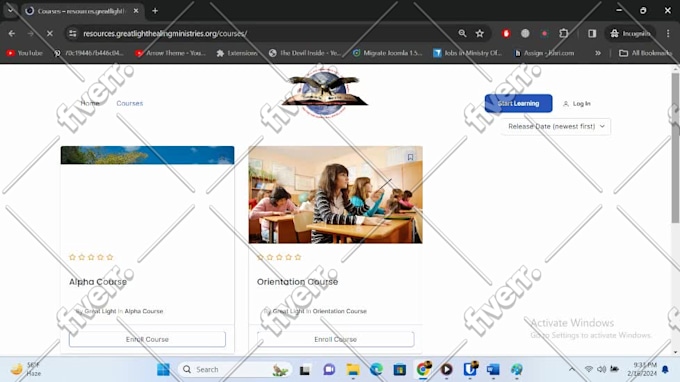Open Microsoft Store from taskbar
Image resolution: width=680 pixels, height=382 pixels.
[399, 369]
